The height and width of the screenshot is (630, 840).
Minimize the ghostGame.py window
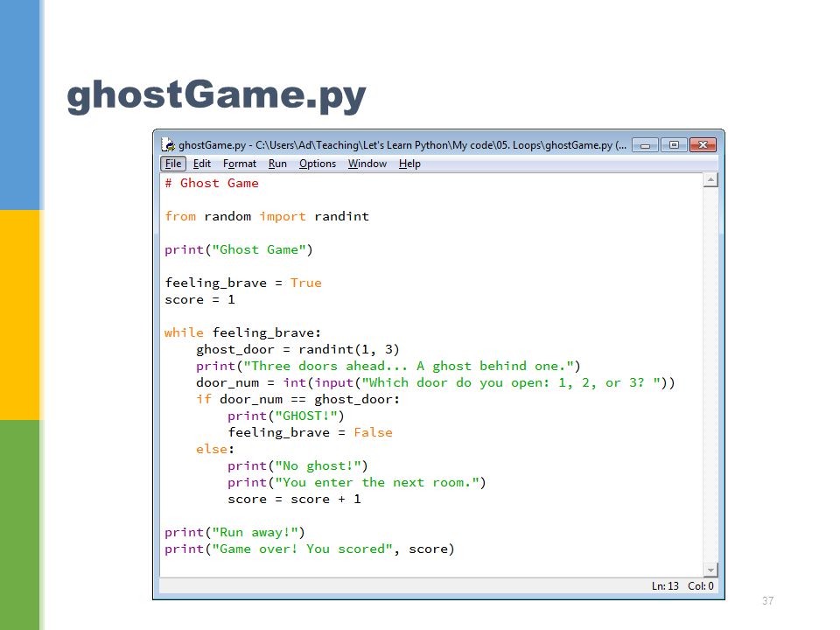click(x=646, y=144)
